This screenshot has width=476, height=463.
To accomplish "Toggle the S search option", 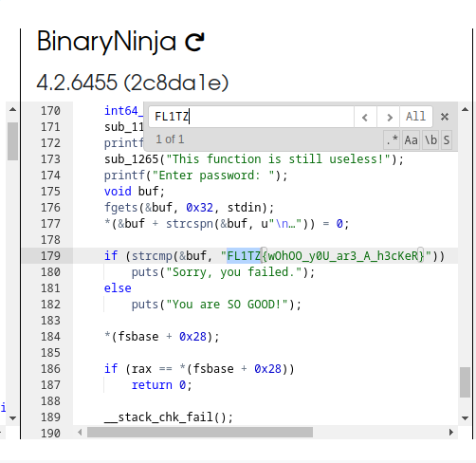I will (446, 139).
